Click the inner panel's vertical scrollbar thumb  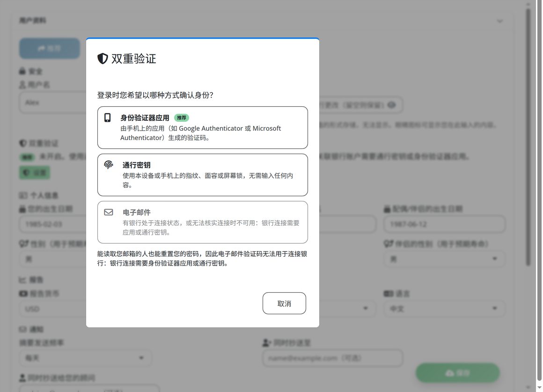pos(528,137)
